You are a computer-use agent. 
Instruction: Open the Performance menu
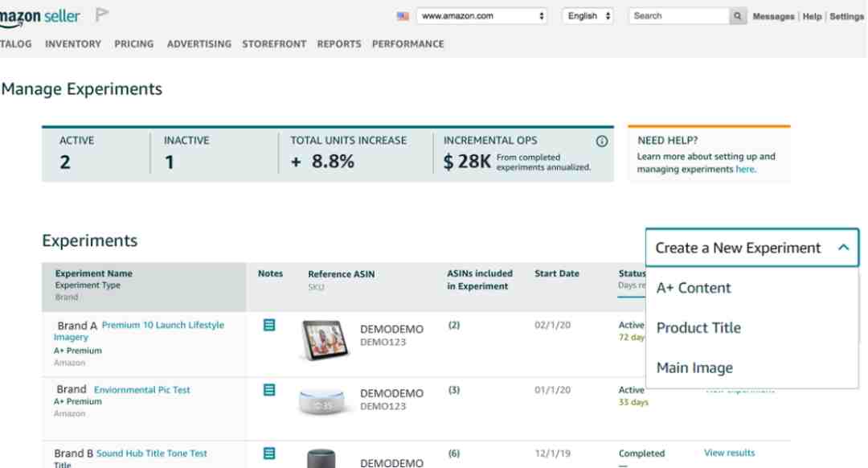pos(408,43)
